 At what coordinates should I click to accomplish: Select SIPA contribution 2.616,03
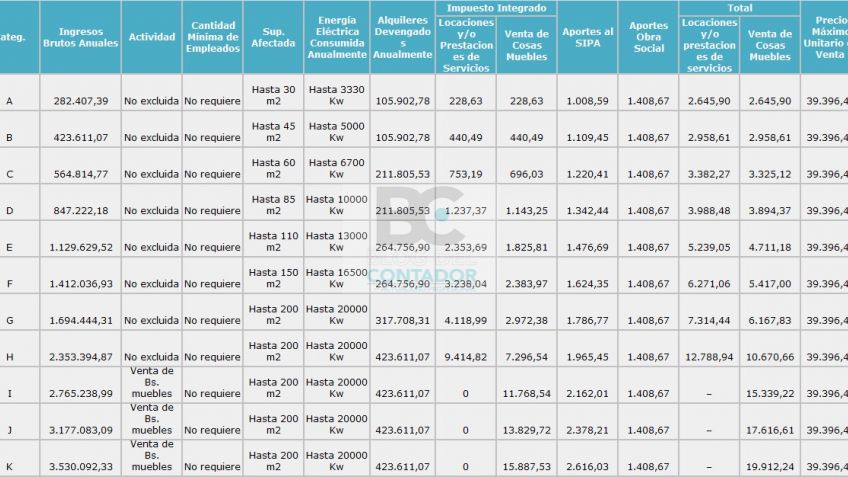pos(587,467)
